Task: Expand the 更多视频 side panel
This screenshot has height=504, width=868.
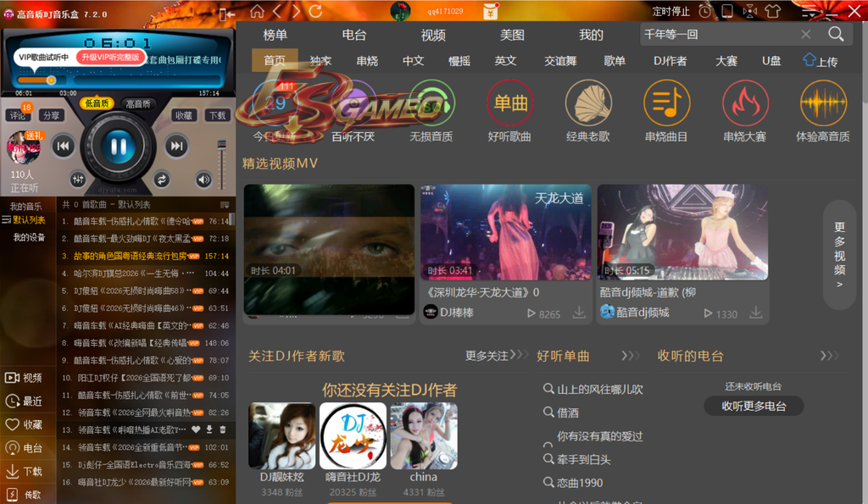Action: [x=840, y=255]
